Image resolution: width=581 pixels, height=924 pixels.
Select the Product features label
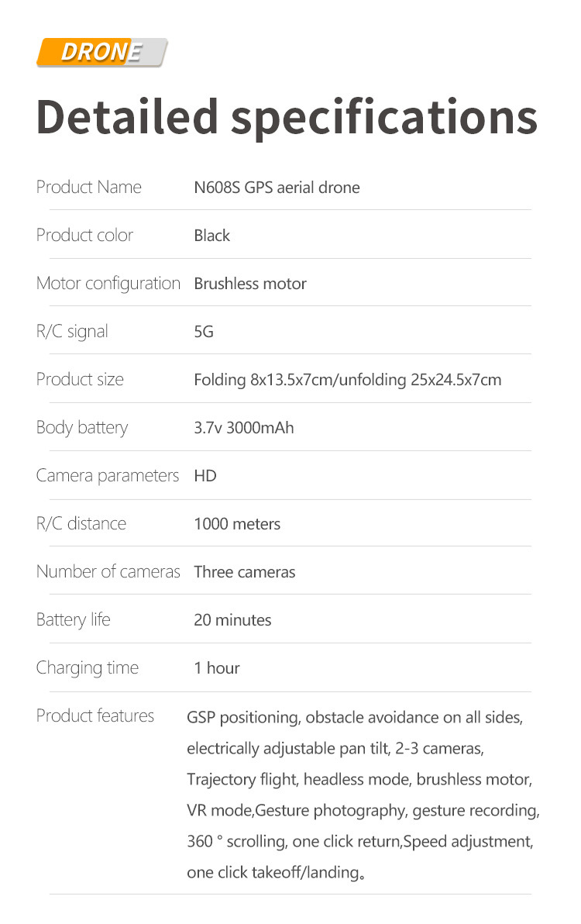[95, 715]
